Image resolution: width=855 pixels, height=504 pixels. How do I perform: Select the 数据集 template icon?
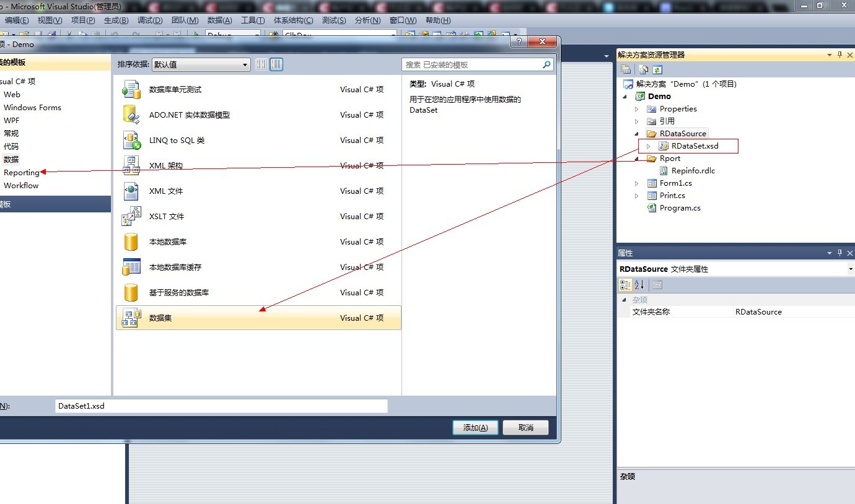tap(131, 318)
